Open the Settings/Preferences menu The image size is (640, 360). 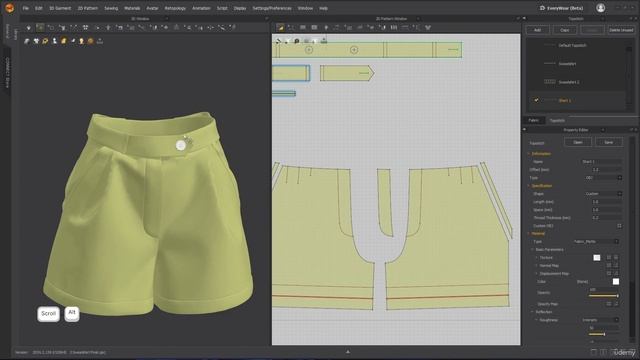[272, 8]
